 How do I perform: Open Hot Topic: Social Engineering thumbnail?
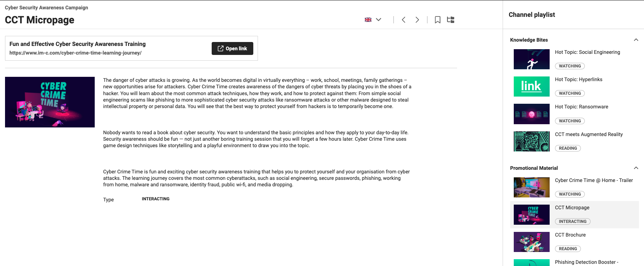pyautogui.click(x=531, y=59)
